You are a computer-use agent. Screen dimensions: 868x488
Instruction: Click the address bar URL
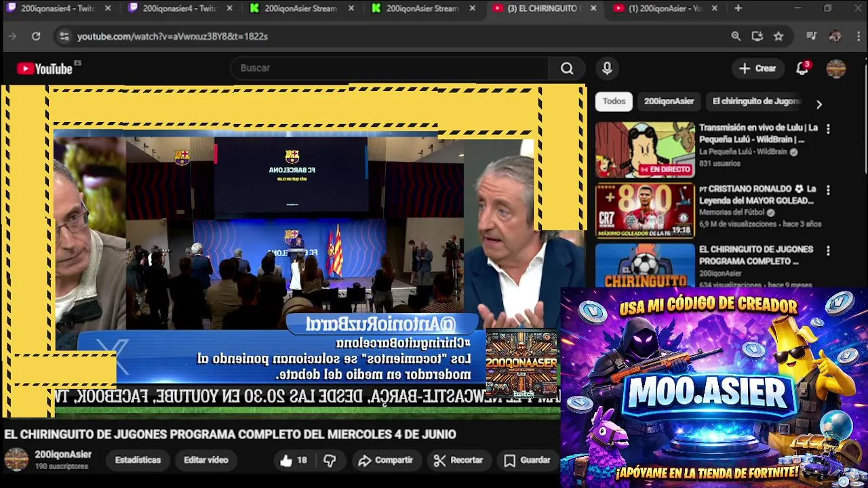[172, 37]
